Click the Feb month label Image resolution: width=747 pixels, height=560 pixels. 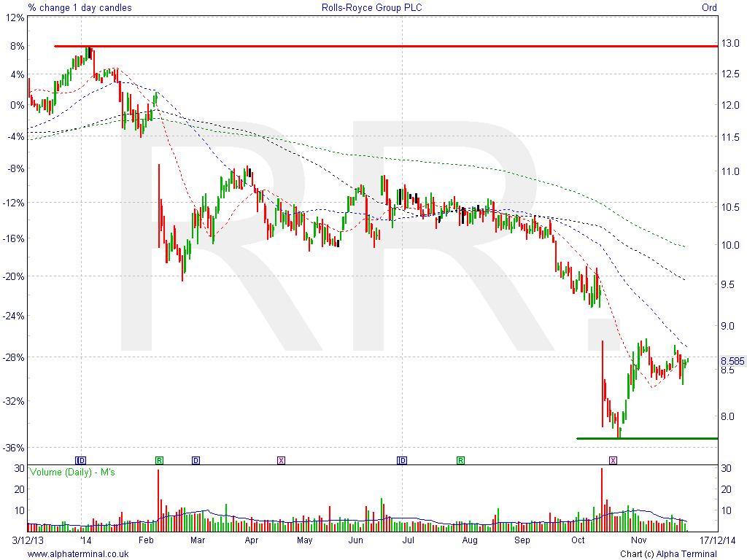(x=146, y=540)
